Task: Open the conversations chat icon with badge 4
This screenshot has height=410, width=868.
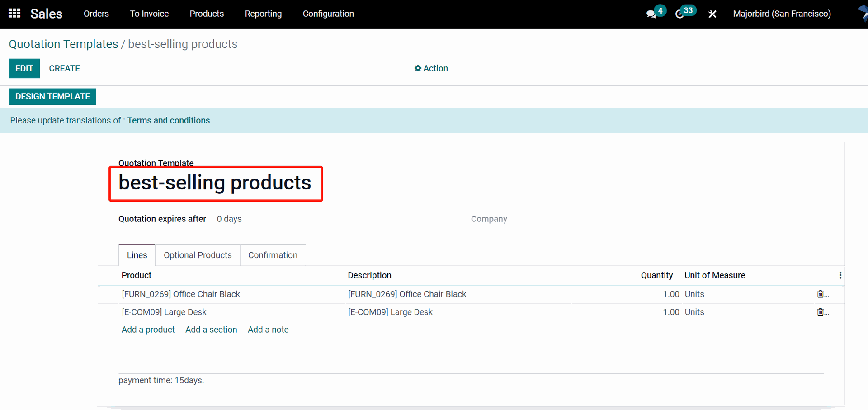Action: [x=651, y=14]
